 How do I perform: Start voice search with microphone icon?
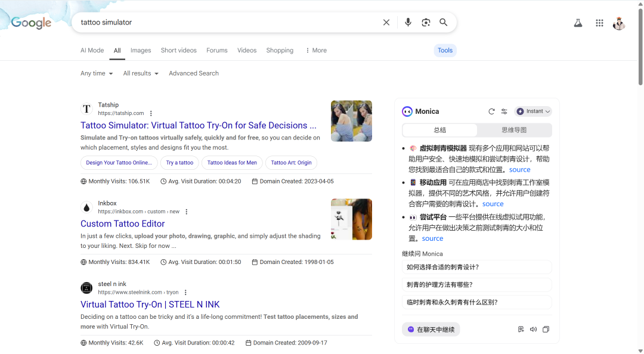coord(408,22)
